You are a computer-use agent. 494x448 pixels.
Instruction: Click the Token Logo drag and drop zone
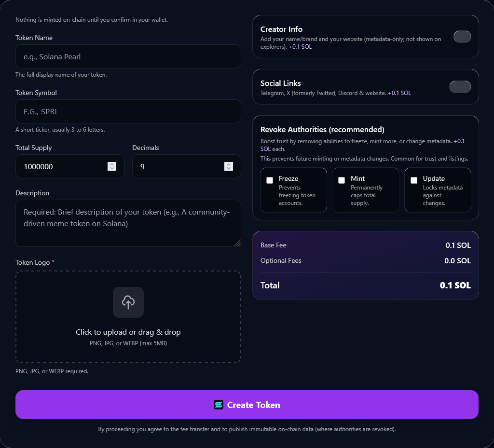pyautogui.click(x=128, y=317)
